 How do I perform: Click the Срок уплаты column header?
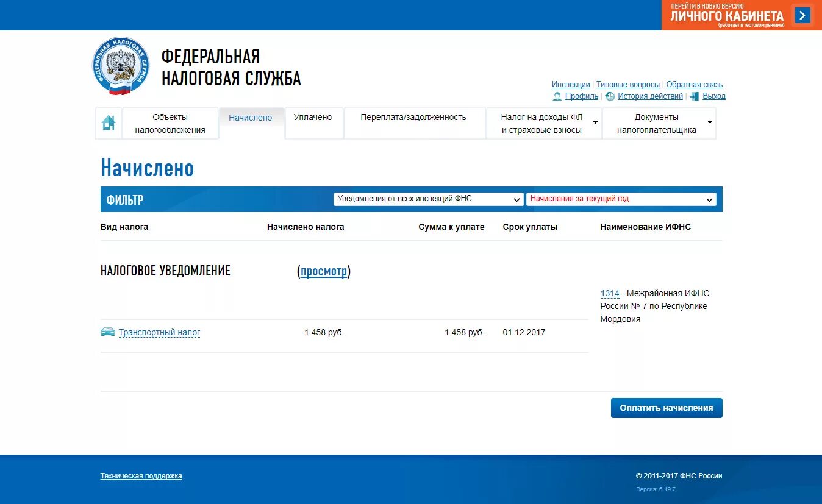(x=530, y=227)
